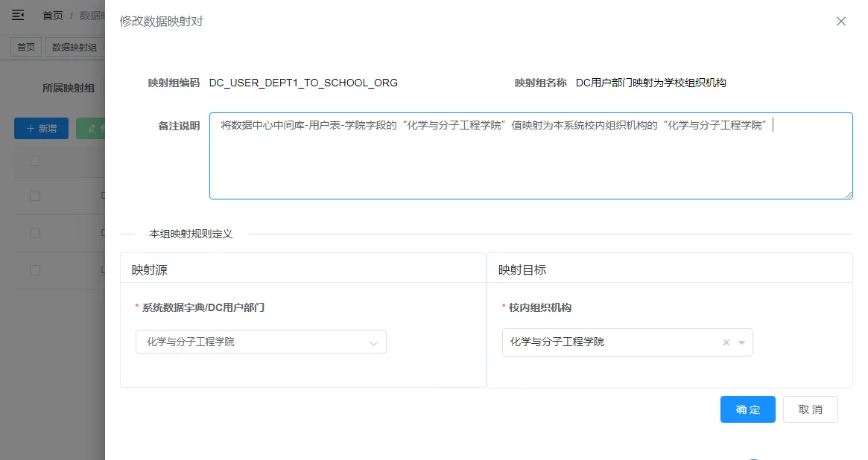Click the 取消 button
Image resolution: width=868 pixels, height=460 pixels.
click(x=810, y=409)
